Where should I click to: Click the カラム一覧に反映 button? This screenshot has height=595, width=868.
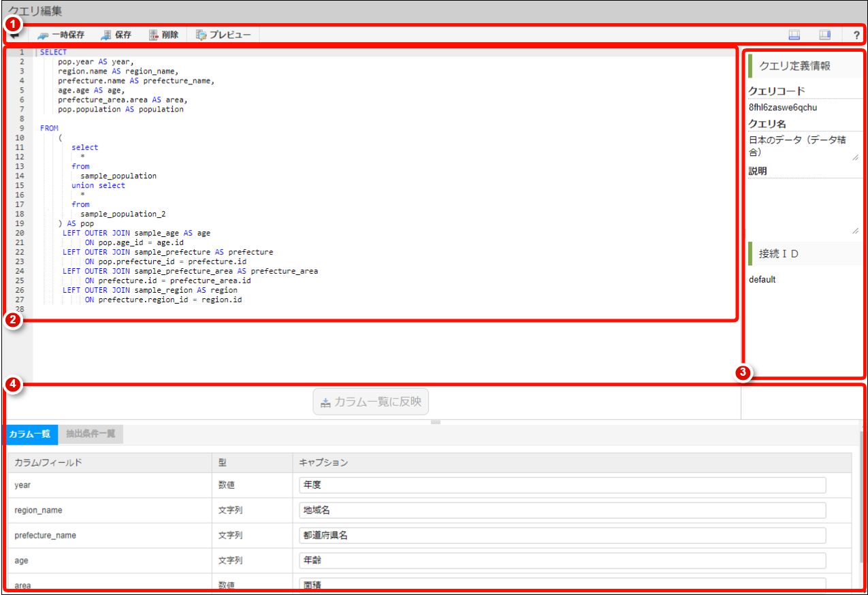point(371,402)
